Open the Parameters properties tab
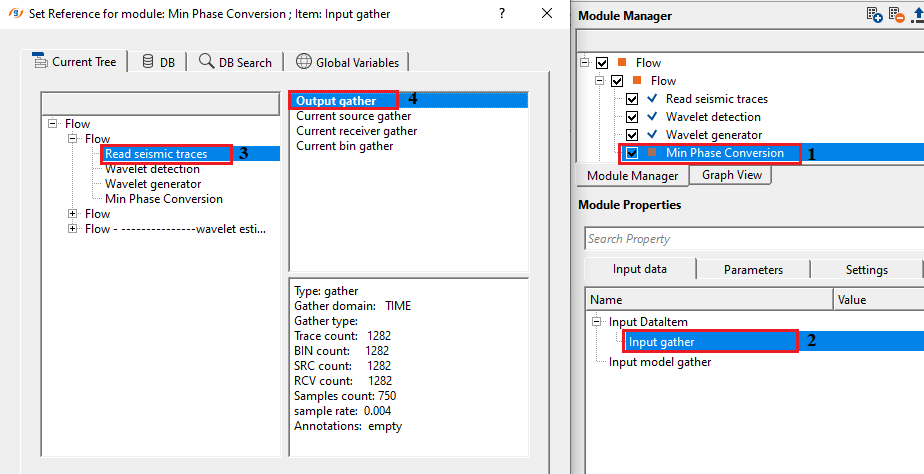This screenshot has height=474, width=924. coord(752,269)
